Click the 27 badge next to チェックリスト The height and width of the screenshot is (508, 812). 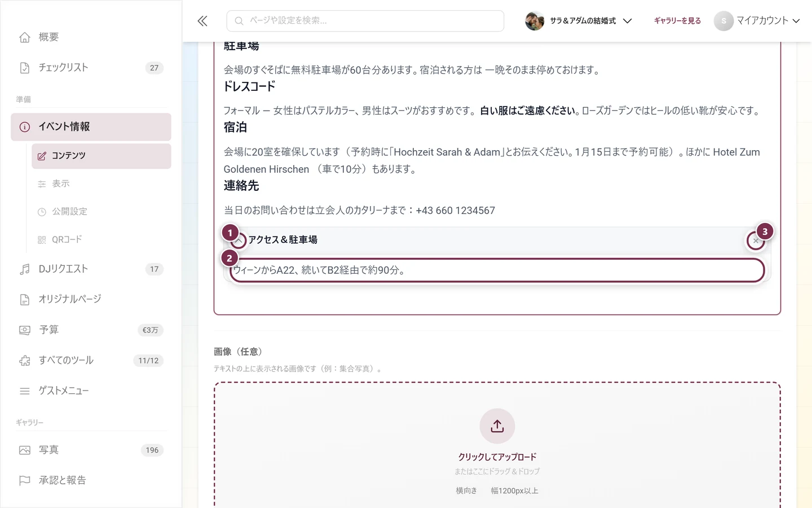pos(155,68)
